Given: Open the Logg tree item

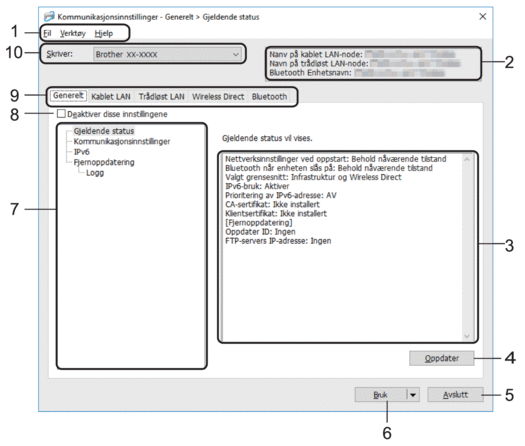Looking at the screenshot, I should [95, 173].
